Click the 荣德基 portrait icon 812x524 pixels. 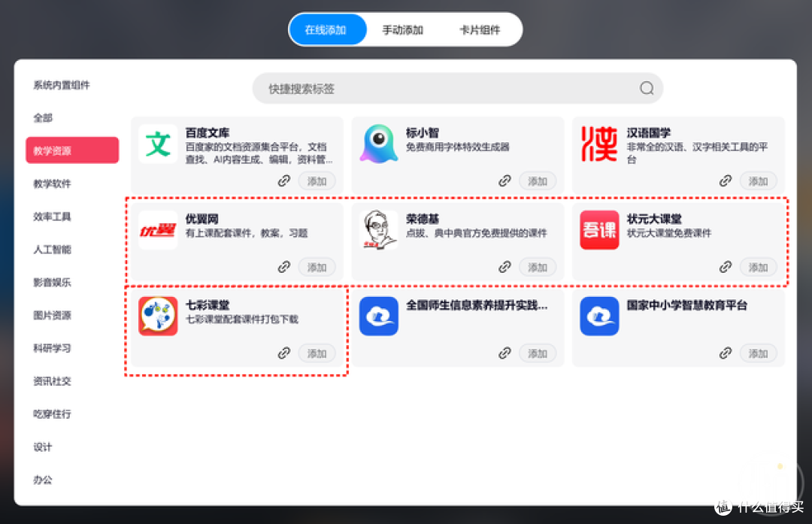coord(379,229)
